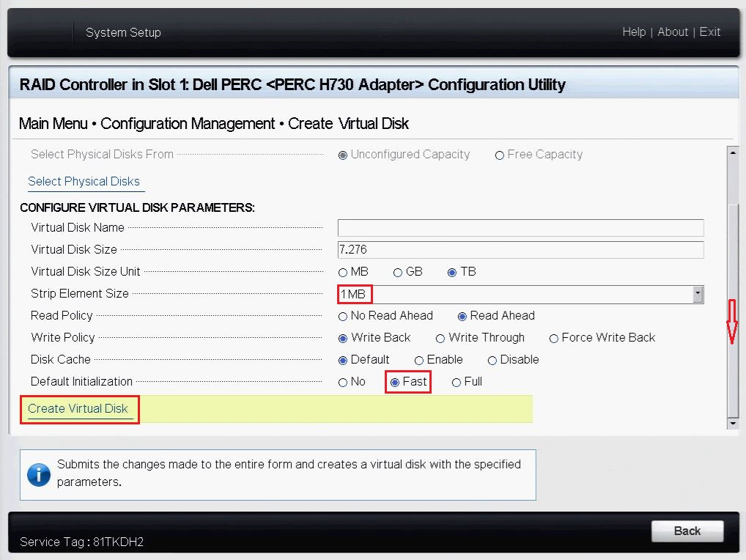Select Unconfigured Capacity option

(x=342, y=155)
